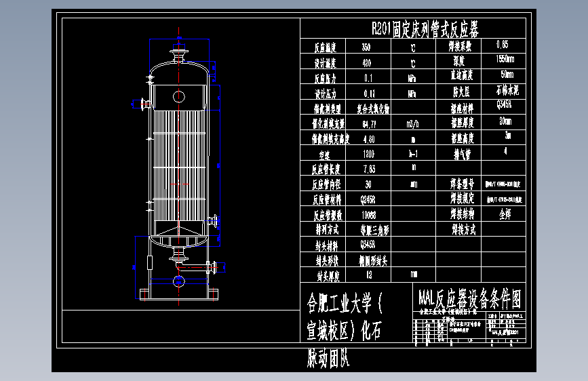Select the design temperature value 420
The height and width of the screenshot is (381, 588).
click(x=367, y=63)
